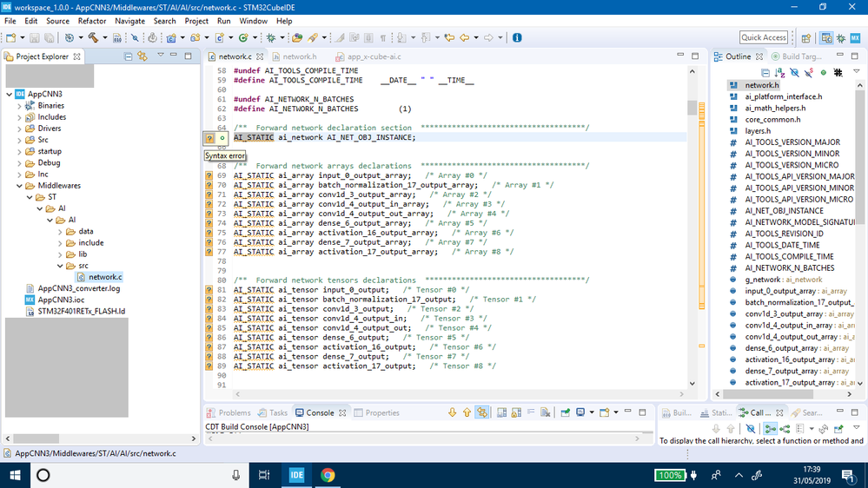Expand the data folder

(60, 232)
